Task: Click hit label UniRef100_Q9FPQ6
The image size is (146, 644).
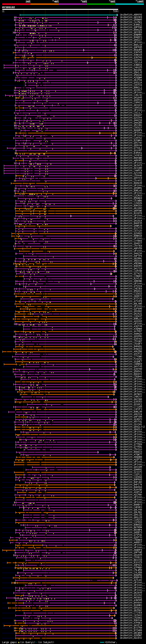Action: pos(131,27)
